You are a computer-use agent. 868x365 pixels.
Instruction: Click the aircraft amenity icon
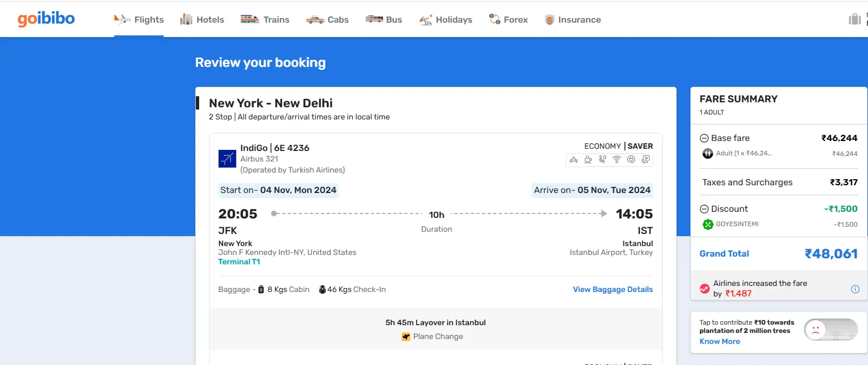(x=573, y=159)
